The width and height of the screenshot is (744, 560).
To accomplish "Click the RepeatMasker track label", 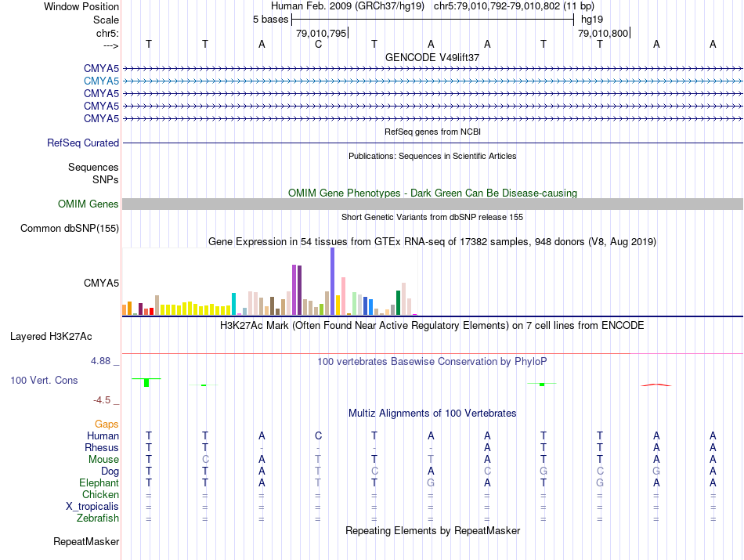I will point(86,542).
